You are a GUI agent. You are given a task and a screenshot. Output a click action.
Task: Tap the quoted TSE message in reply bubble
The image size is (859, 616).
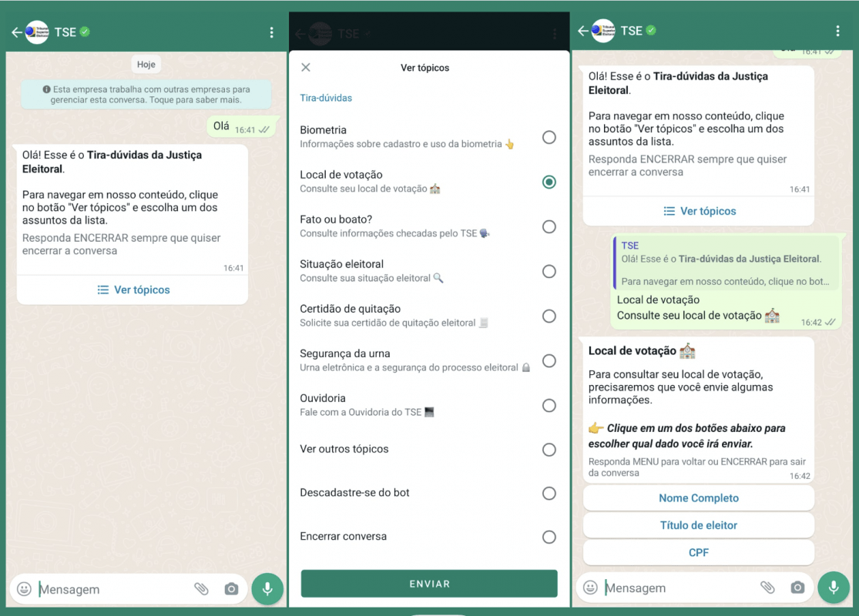click(726, 263)
